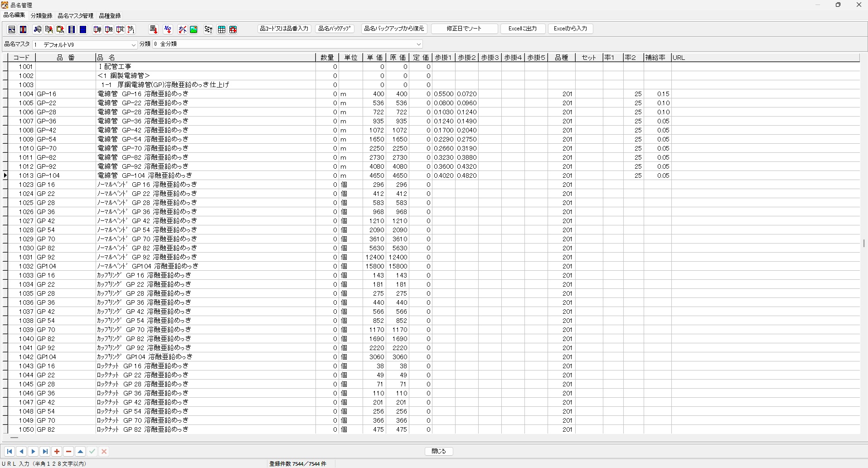Open the 品名マスタ管理 menu
This screenshot has width=868, height=468.
tap(75, 15)
